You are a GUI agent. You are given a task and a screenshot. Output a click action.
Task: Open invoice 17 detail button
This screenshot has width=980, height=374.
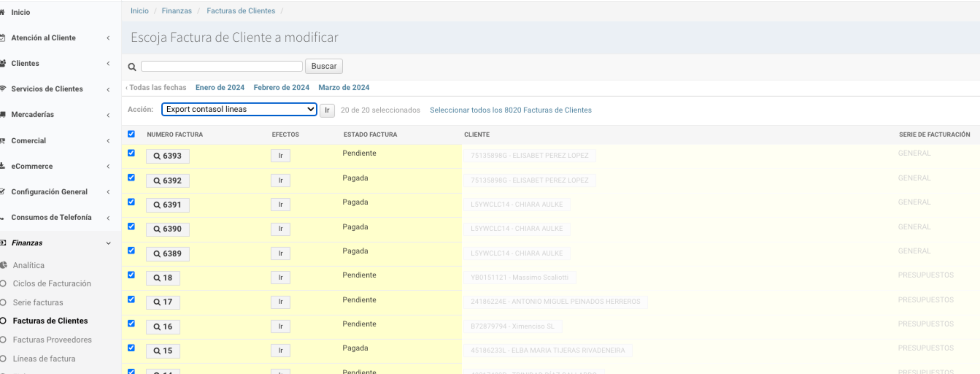(x=163, y=302)
